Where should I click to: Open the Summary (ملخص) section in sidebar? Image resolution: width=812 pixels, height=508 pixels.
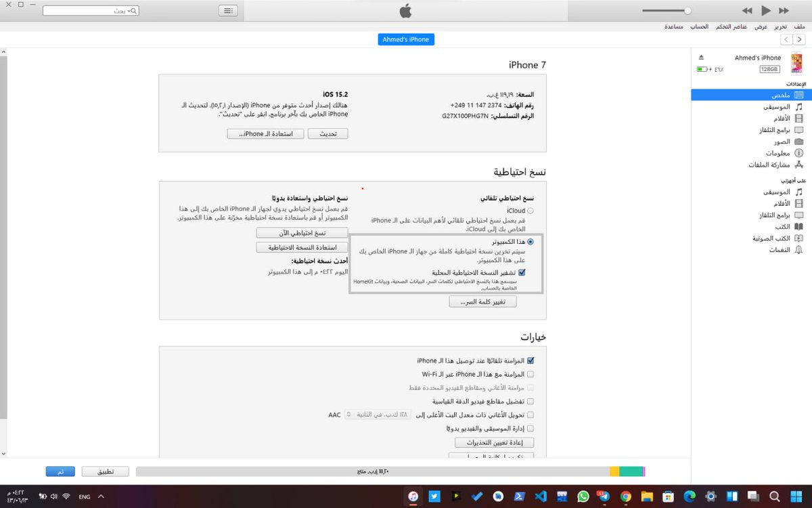coord(751,96)
